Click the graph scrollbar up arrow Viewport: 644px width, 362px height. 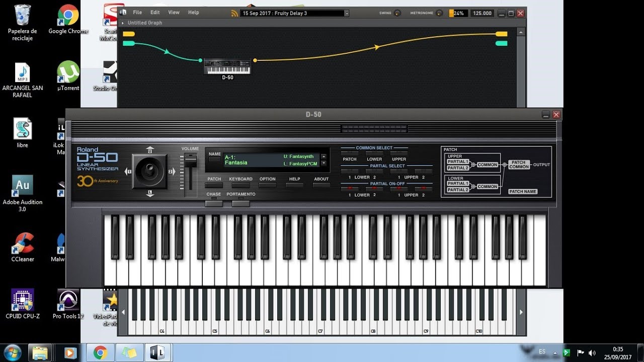[521, 32]
